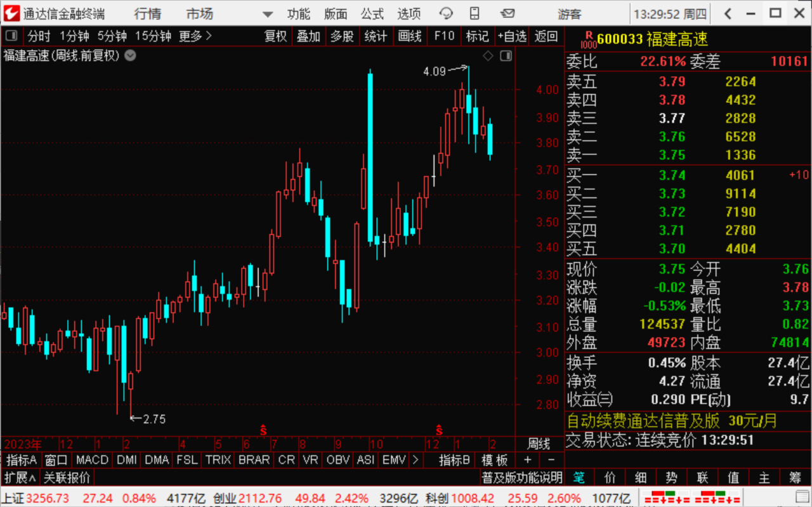Expand the 扩展 panel
This screenshot has height=507, width=812.
(20, 477)
